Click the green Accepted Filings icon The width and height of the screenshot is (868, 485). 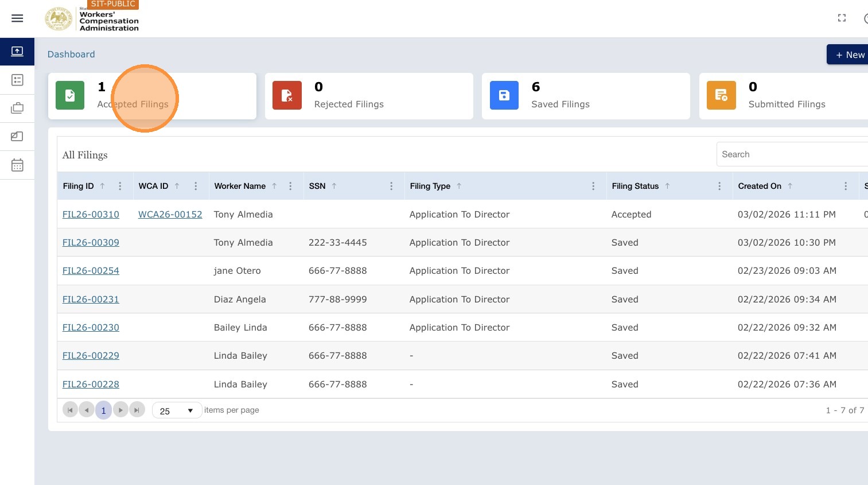[70, 95]
